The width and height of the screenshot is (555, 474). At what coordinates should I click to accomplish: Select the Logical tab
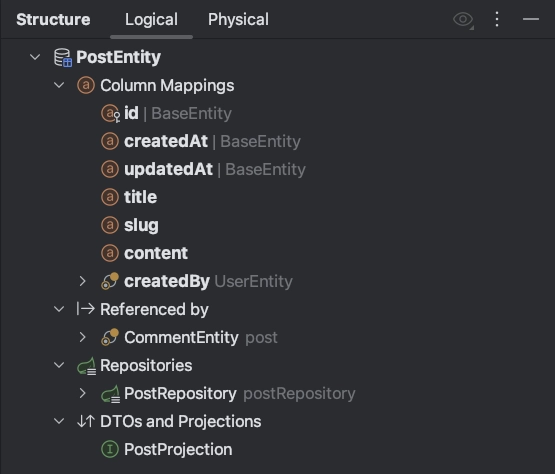point(151,19)
